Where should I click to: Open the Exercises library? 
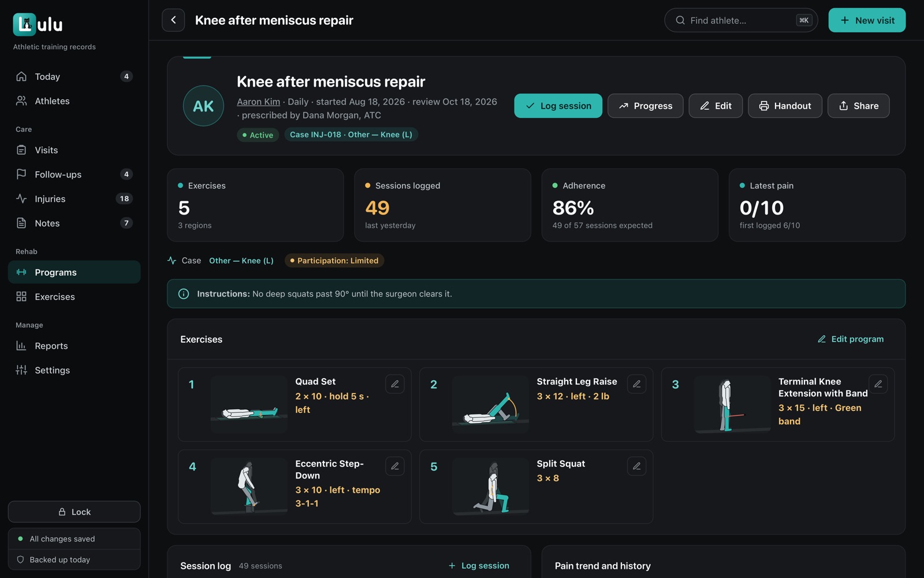click(x=74, y=297)
